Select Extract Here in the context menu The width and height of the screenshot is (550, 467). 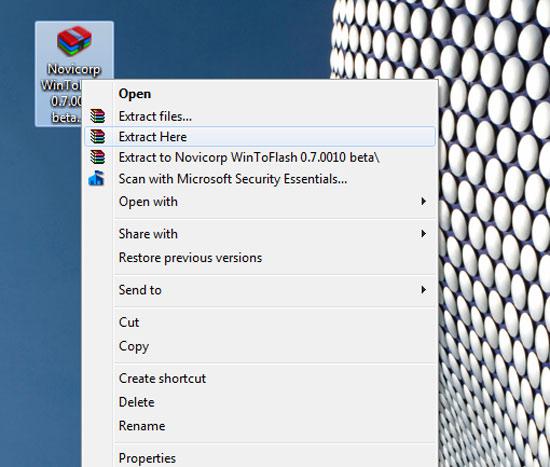pos(260,136)
